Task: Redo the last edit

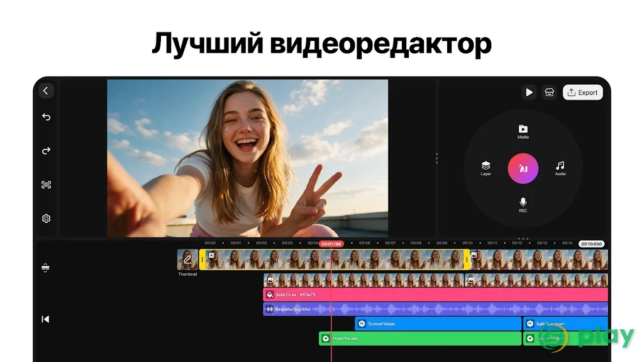Action: pyautogui.click(x=46, y=151)
